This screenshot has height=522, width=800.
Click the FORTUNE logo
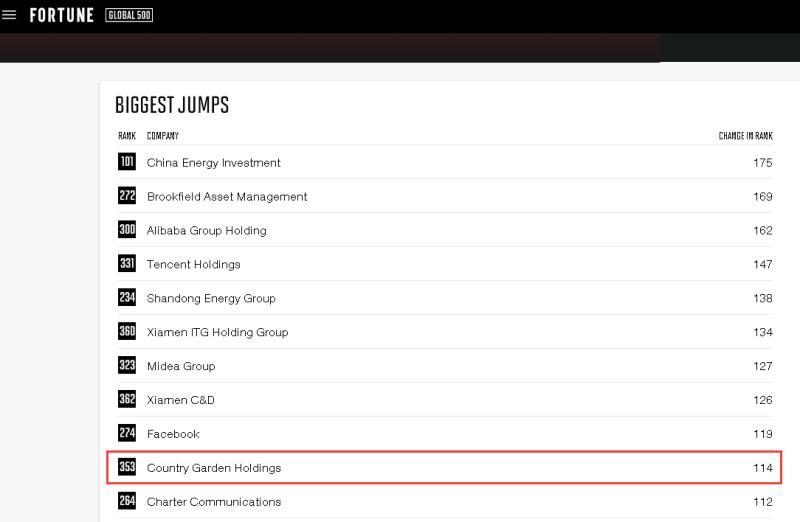(x=61, y=15)
